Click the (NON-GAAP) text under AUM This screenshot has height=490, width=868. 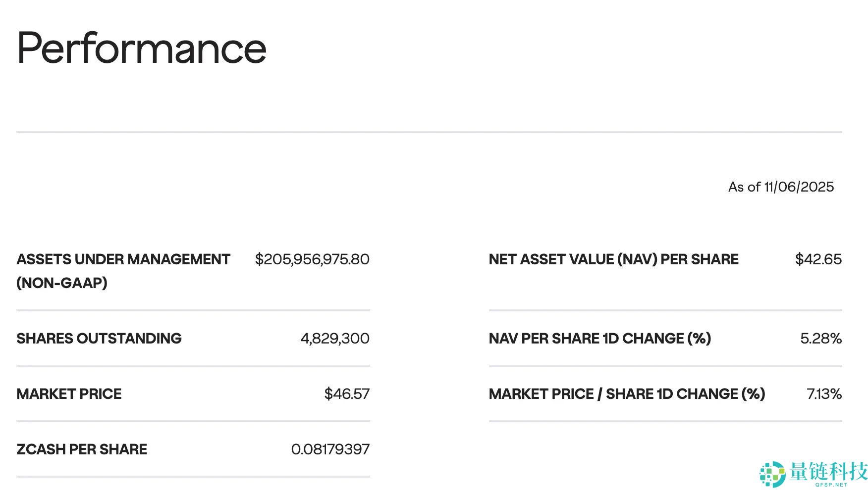pyautogui.click(x=62, y=283)
